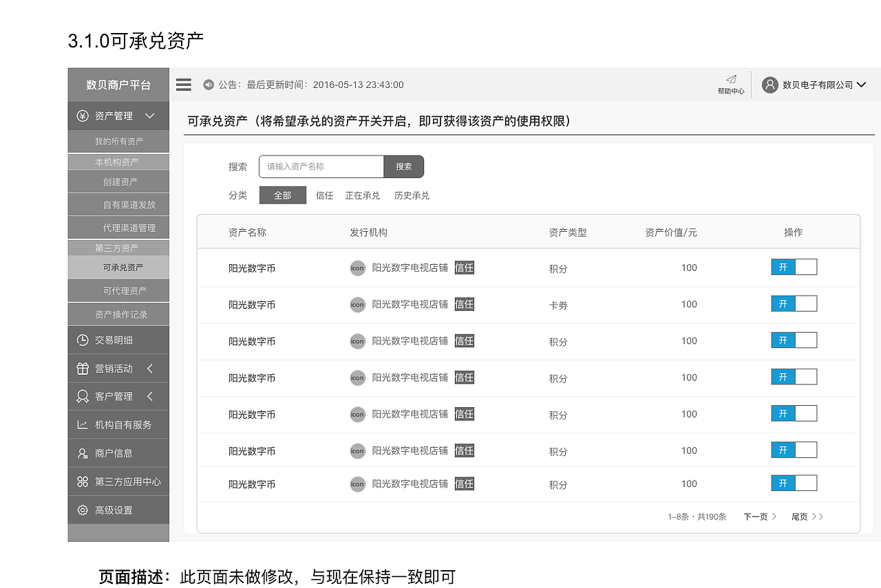
Task: Toggle the switch in the fifth table row
Action: click(794, 413)
